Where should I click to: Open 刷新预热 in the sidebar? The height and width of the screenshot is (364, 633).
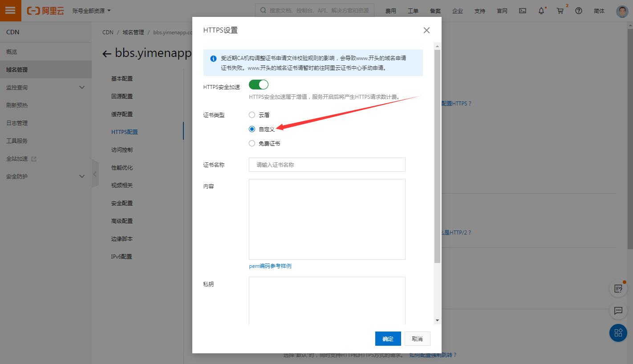click(17, 105)
